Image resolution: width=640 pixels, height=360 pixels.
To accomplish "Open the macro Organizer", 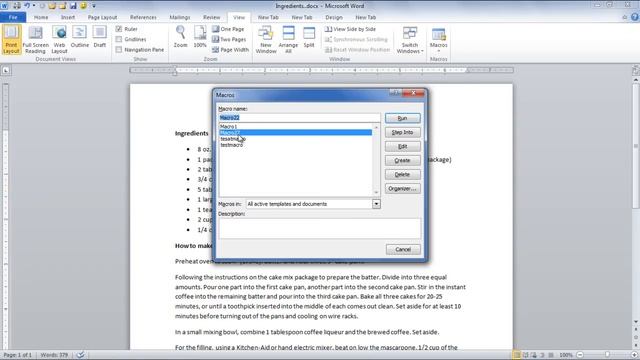I will [402, 189].
